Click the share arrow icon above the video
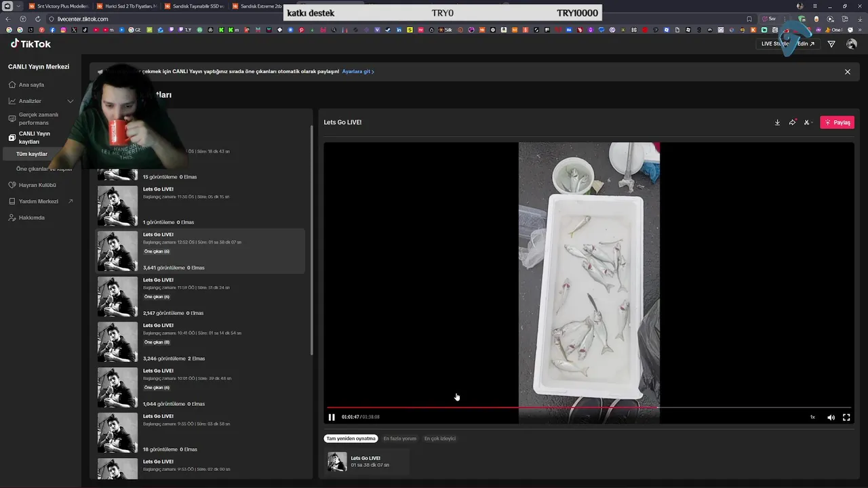Image resolution: width=868 pixels, height=488 pixels. tap(792, 123)
